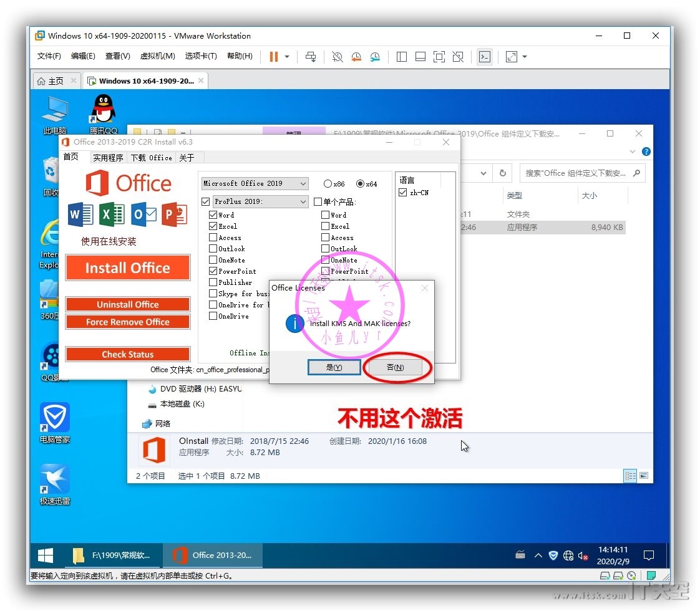The height and width of the screenshot is (611, 700).
Task: Toggle the 单个产品 checkbox
Action: (x=318, y=202)
